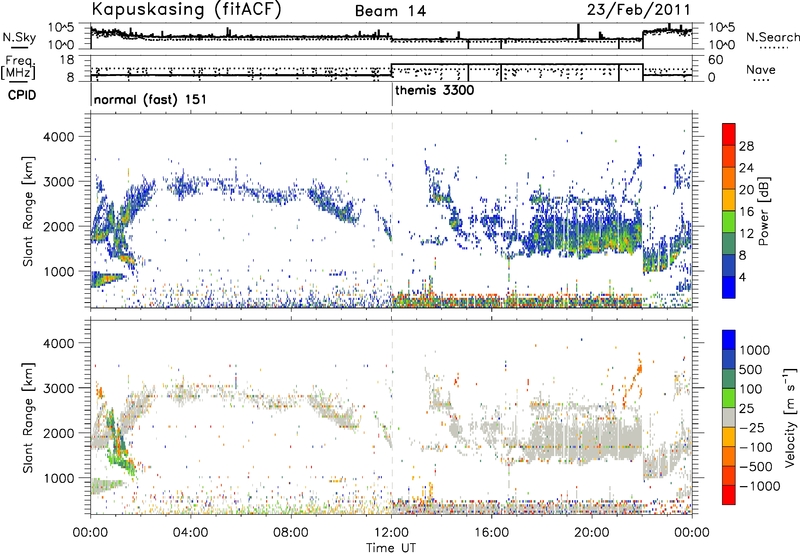The image size is (800, 554).
Task: Click the '08:00' time axis label
Action: [291, 533]
